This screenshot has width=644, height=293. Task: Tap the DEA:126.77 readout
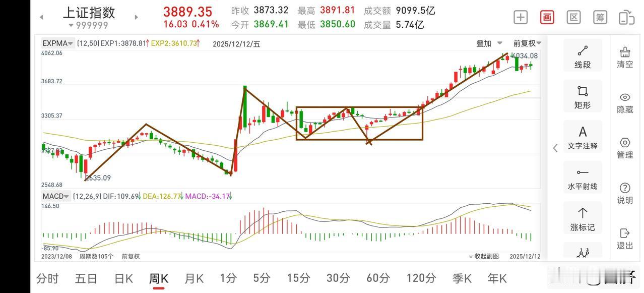tap(162, 196)
